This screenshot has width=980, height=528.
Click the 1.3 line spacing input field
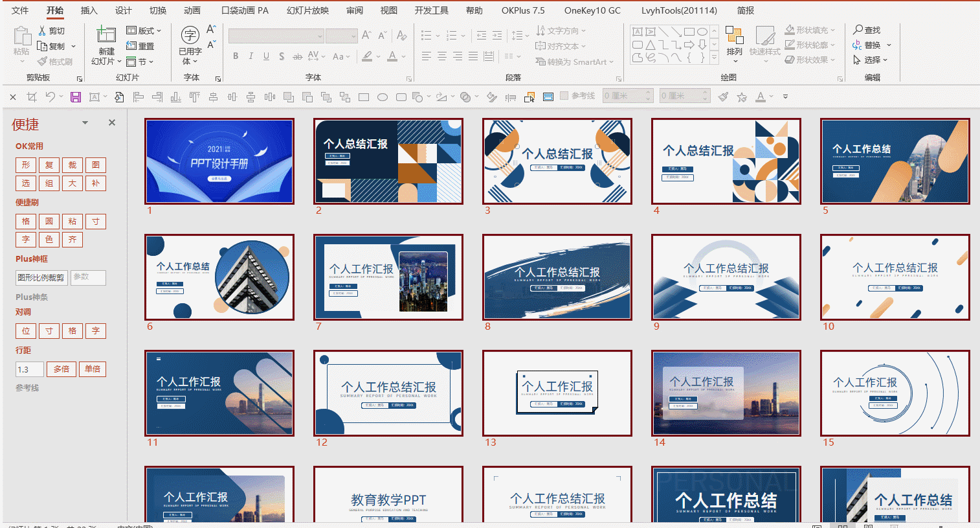pyautogui.click(x=30, y=369)
